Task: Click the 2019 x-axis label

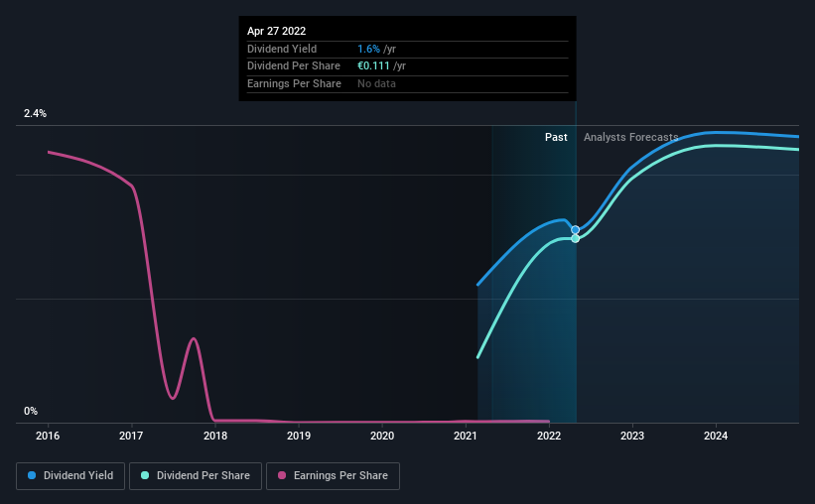Action: [299, 436]
